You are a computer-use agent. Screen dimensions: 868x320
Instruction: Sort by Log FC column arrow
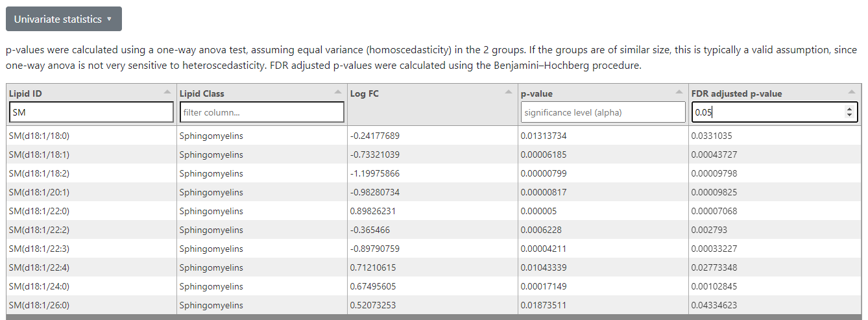(509, 92)
